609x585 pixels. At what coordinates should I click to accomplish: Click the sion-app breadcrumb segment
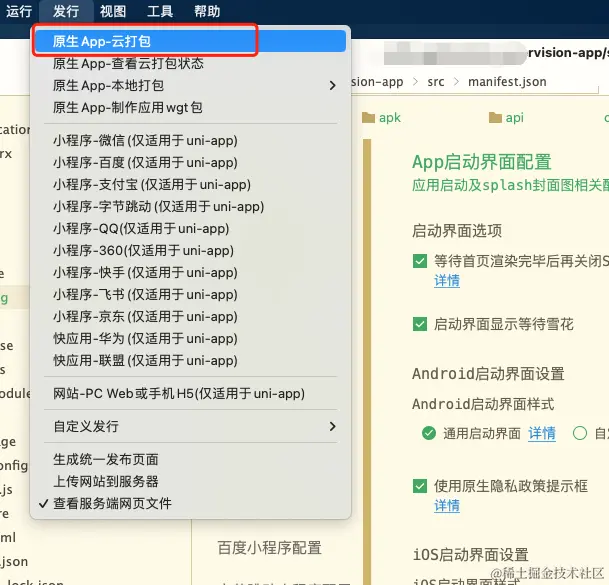click(x=377, y=82)
